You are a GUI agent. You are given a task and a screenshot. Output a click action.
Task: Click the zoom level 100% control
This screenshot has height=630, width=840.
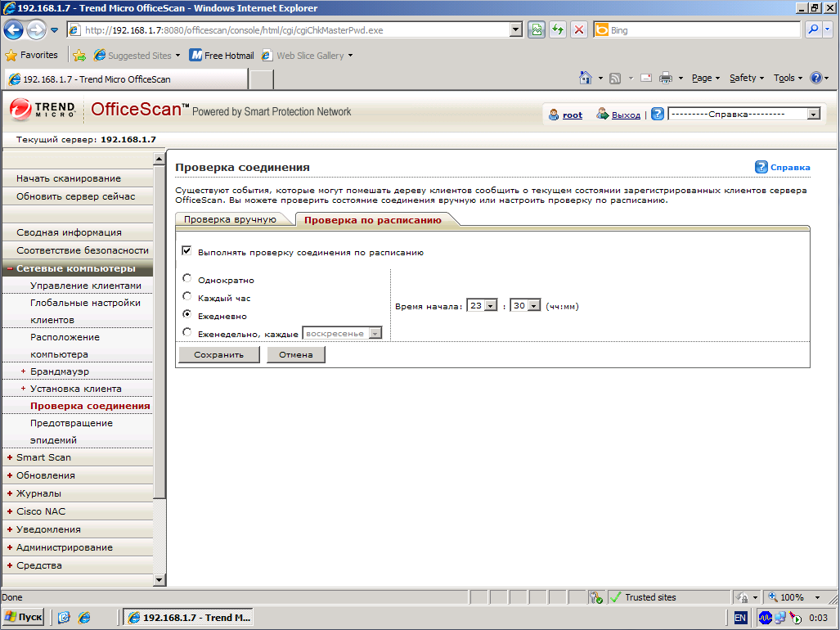pos(794,596)
